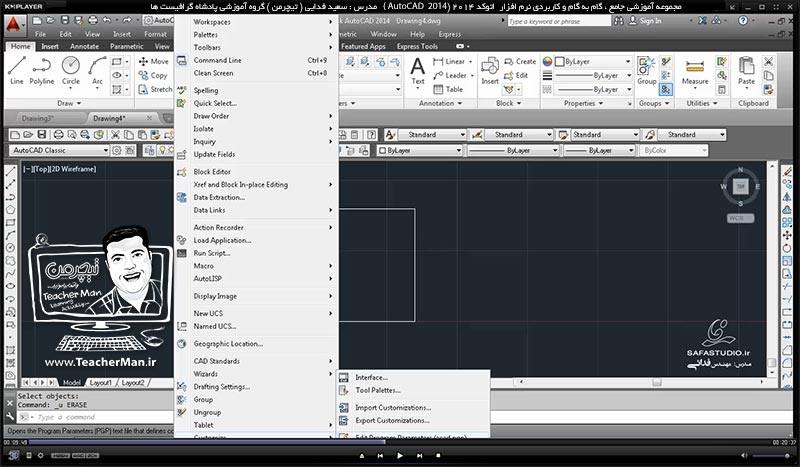Click the [-][Top][2D Wireframe] viewport label
Viewport: 800px width, 467px height.
[x=59, y=169]
